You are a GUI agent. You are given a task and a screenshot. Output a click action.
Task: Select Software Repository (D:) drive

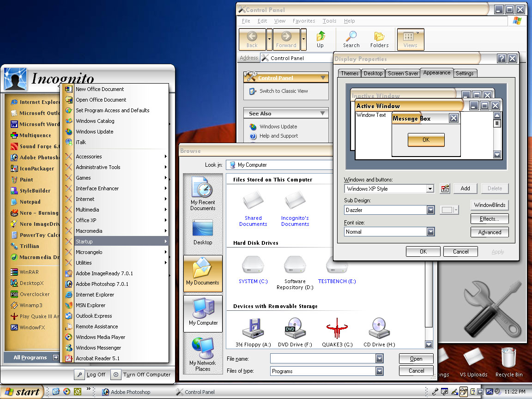click(x=295, y=272)
